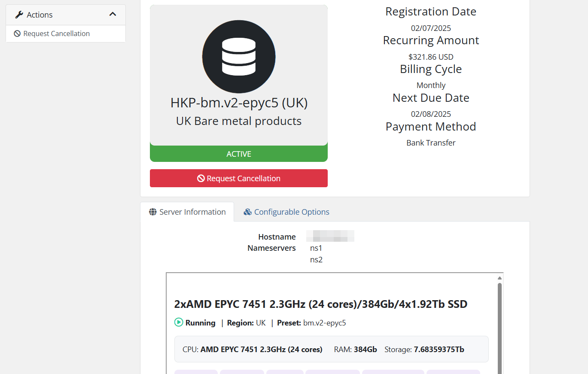The height and width of the screenshot is (374, 588).
Task: Collapse the Actions panel chevron
Action: coord(113,15)
